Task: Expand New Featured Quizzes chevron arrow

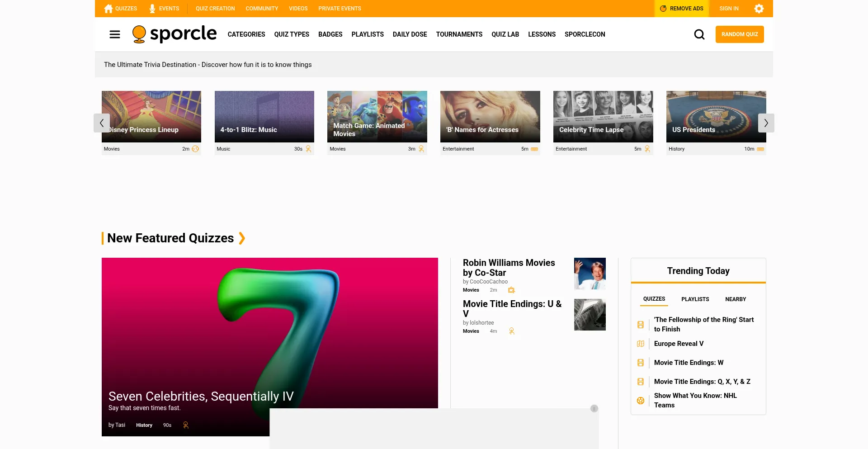Action: [x=242, y=238]
